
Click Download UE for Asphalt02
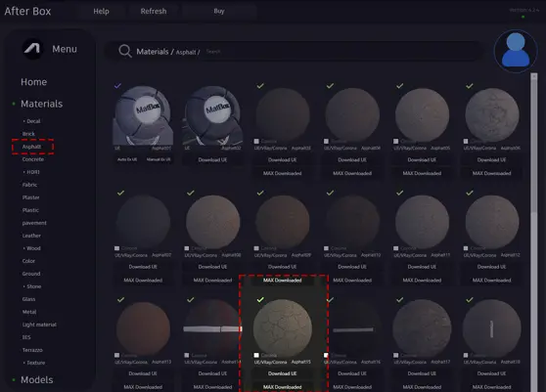212,159
